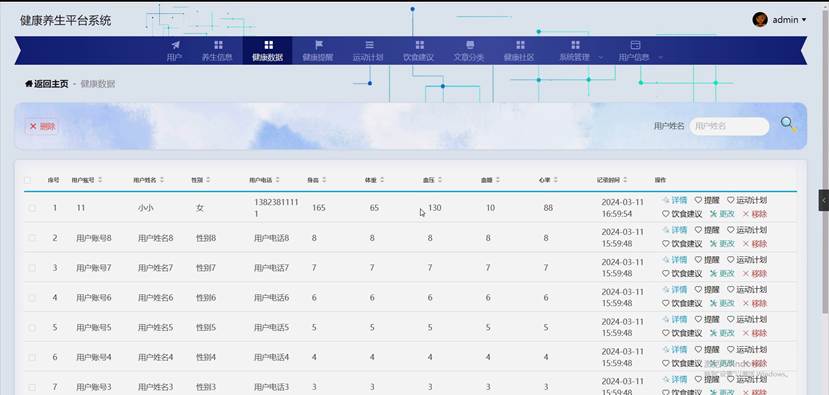
Task: Check the checkbox for 用户账号5 row
Action: (32, 327)
